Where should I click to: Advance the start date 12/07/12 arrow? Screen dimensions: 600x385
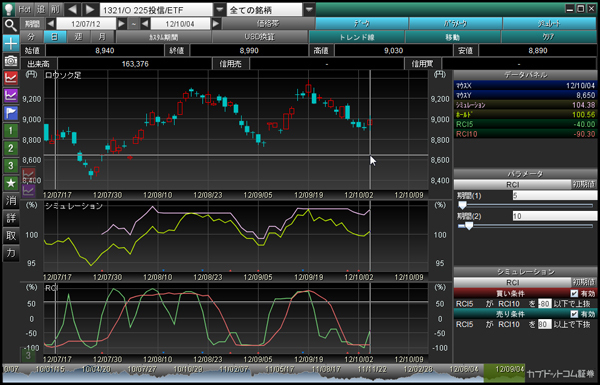121,24
